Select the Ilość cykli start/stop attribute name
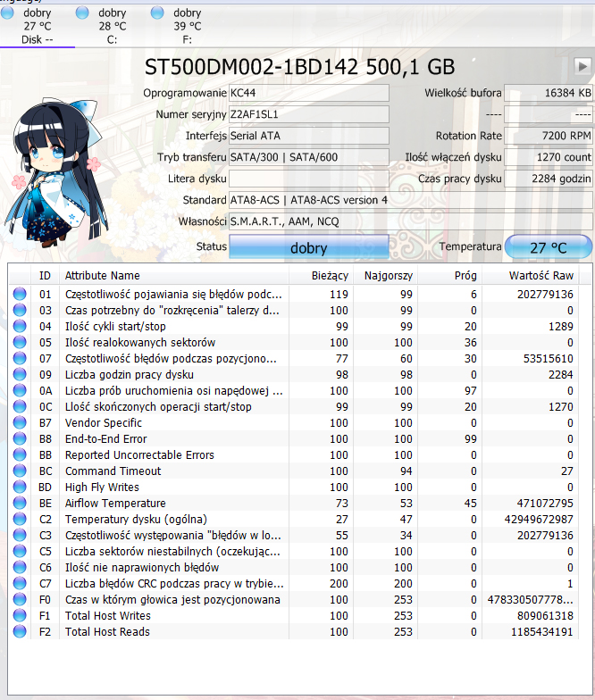The width and height of the screenshot is (595, 700). [x=115, y=327]
